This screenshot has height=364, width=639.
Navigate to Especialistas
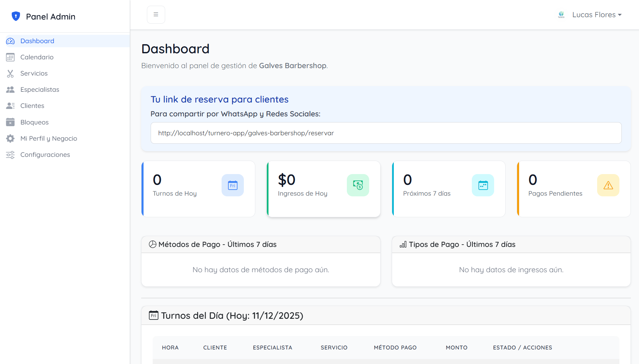tap(65, 90)
